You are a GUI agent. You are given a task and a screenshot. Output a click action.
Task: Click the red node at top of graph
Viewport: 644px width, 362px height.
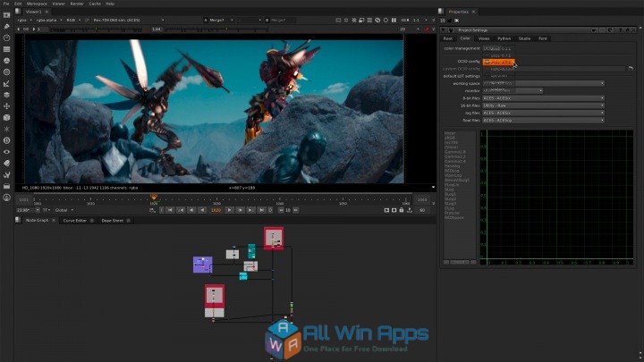(x=274, y=239)
